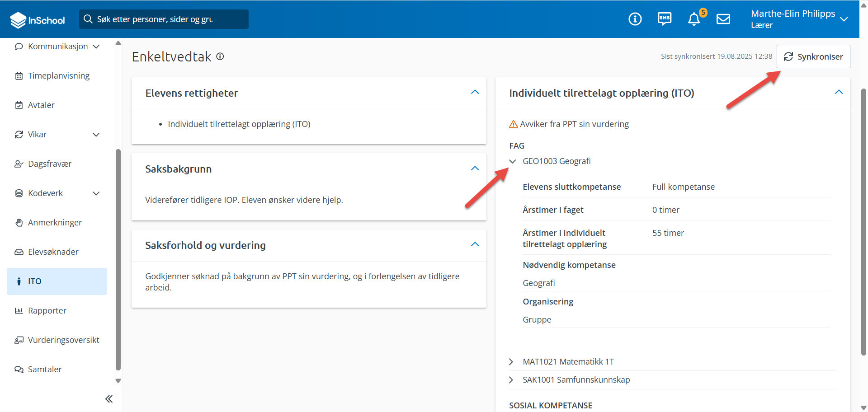
Task: Click the Samtaler chat icon
Action: pyautogui.click(x=19, y=370)
